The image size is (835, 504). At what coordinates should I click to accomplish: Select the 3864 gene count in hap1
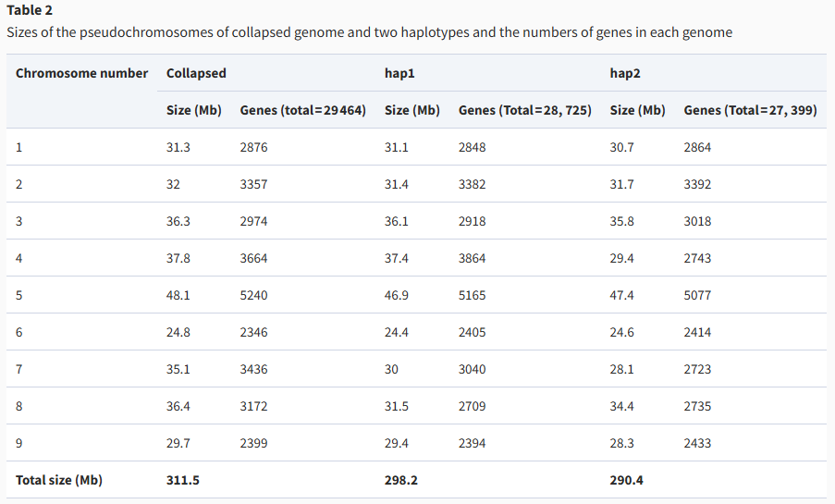coord(472,258)
